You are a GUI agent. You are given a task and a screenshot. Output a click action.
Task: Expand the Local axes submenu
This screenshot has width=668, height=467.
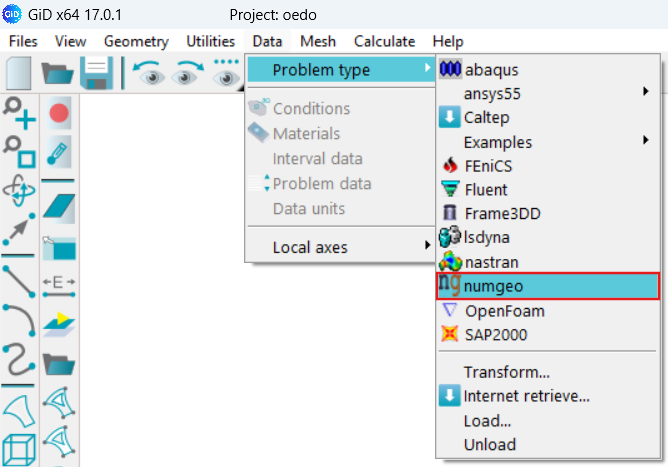(x=341, y=247)
